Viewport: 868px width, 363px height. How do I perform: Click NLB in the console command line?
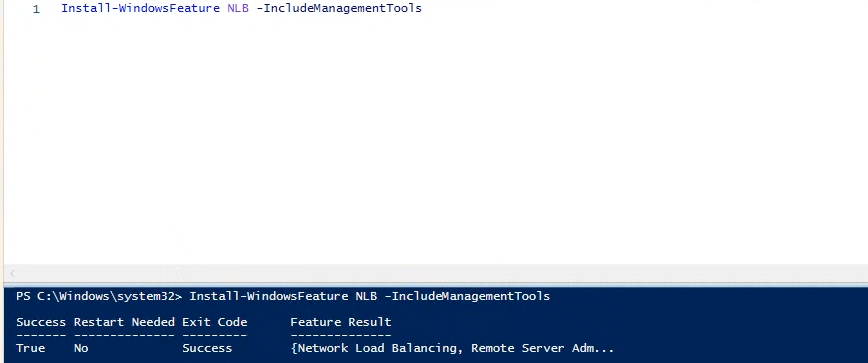[x=366, y=296]
